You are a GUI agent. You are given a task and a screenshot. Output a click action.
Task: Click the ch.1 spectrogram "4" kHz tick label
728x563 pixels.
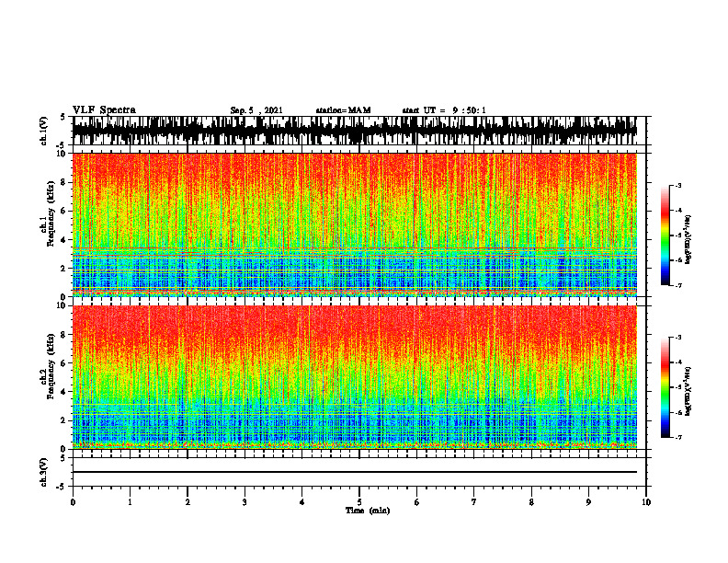tap(63, 240)
